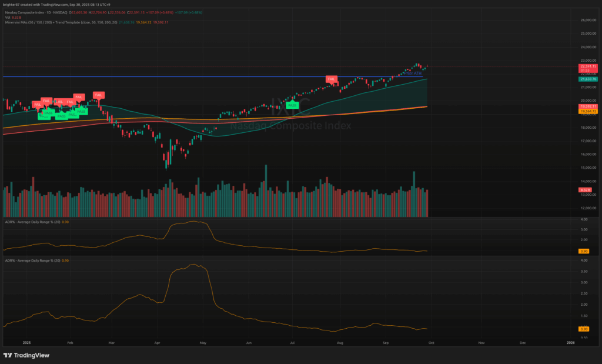602x364 pixels.
Task: Click the Jul label on time axis
Action: tap(292, 342)
